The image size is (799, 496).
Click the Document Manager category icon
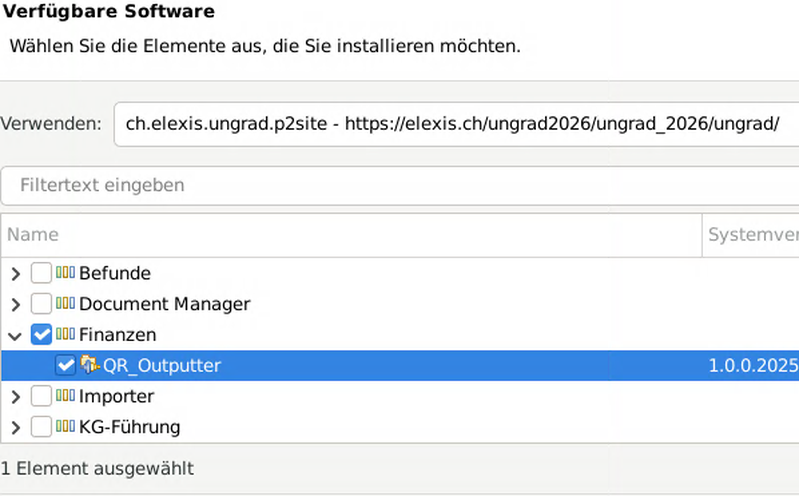pos(66,304)
